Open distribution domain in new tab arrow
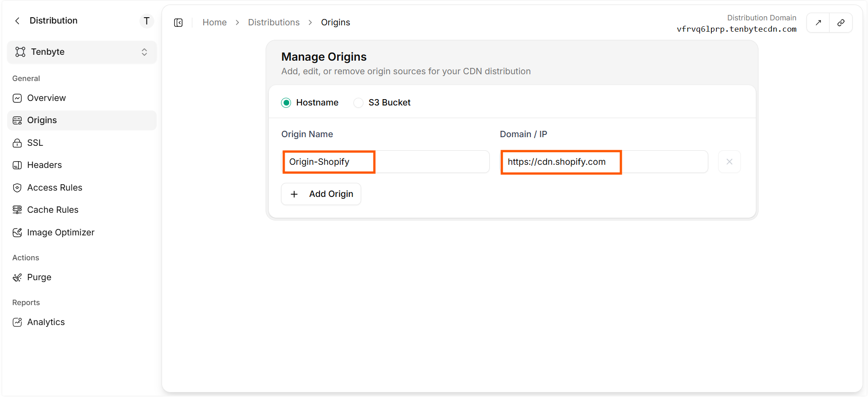This screenshot has width=868, height=397. pos(818,23)
